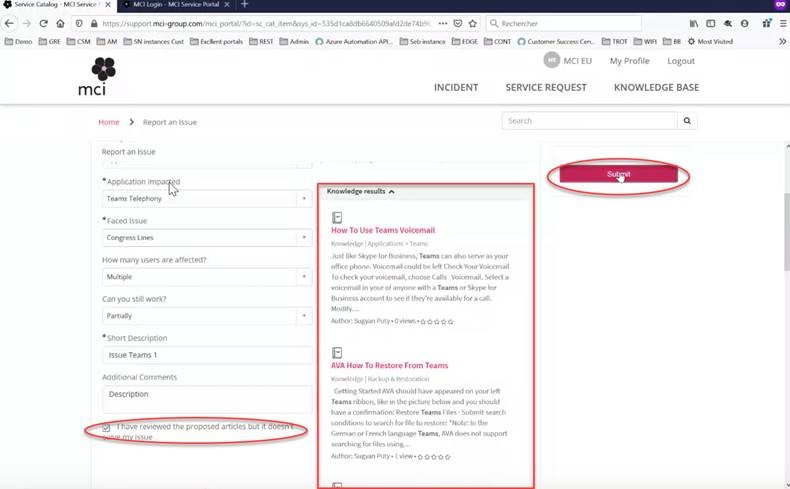Viewport: 790px width, 489px height.
Task: Open the REST bookmarks folder
Action: pos(261,41)
